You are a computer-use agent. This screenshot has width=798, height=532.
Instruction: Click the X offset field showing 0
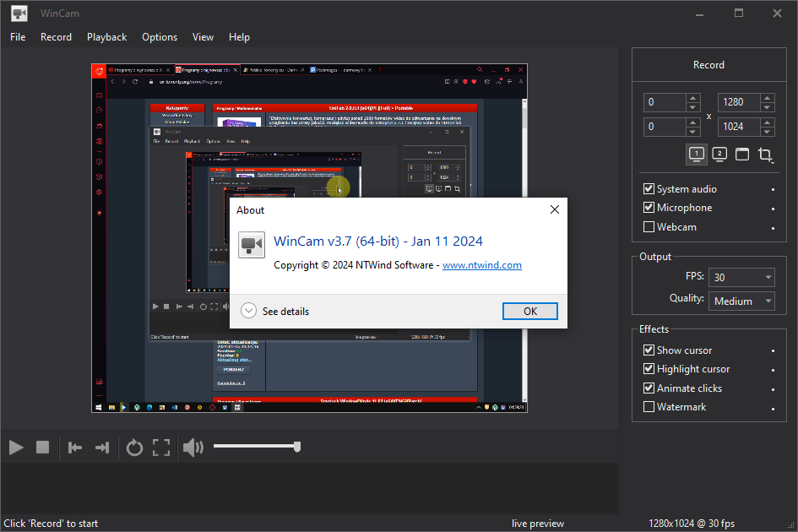click(665, 102)
